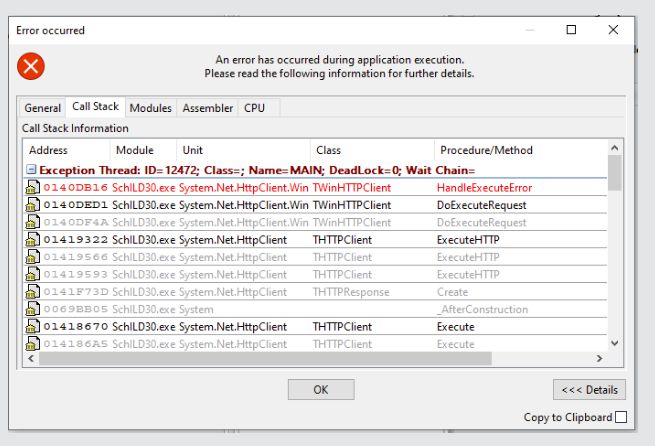Click the row icon for address 0069BB05
Screen dimensions: 655x446
(x=33, y=309)
